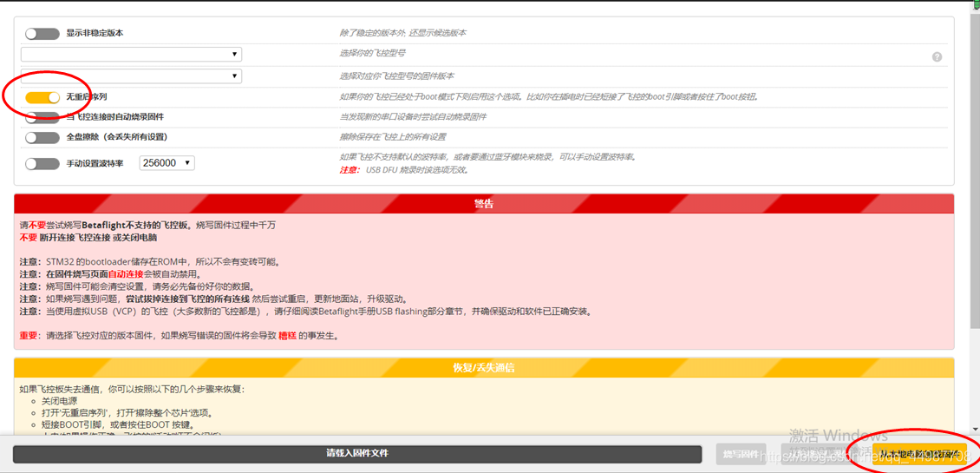
Task: Disable the 无重启序列 switch
Action: pyautogui.click(x=42, y=97)
